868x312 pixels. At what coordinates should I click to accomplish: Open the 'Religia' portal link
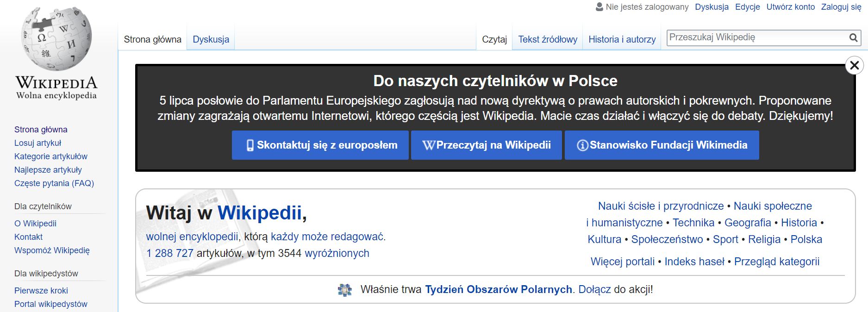point(764,239)
